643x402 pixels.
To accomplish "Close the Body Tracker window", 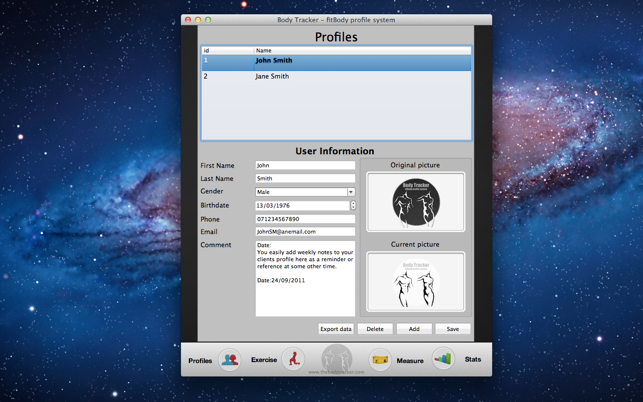I will point(188,20).
